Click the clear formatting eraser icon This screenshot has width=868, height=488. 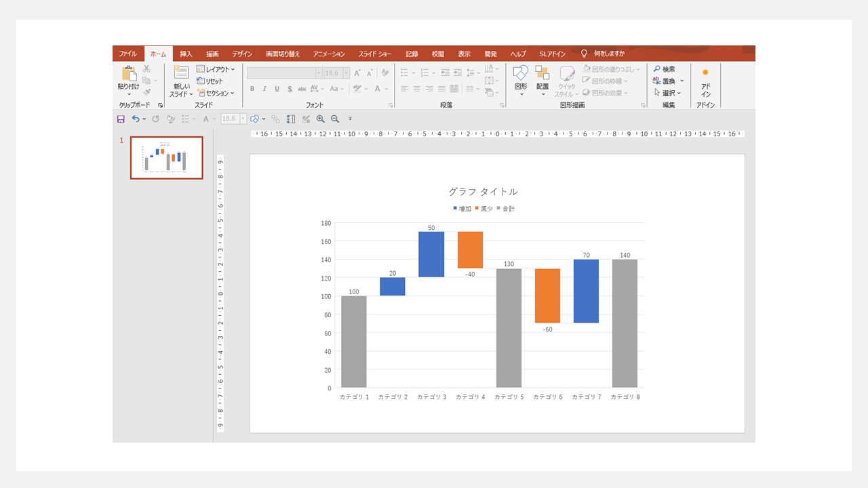coord(385,73)
